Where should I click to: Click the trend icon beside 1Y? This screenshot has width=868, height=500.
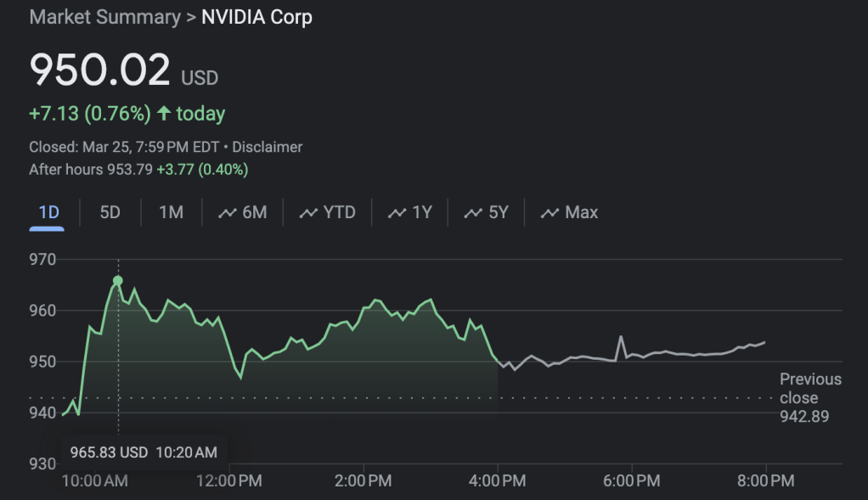coord(397,213)
